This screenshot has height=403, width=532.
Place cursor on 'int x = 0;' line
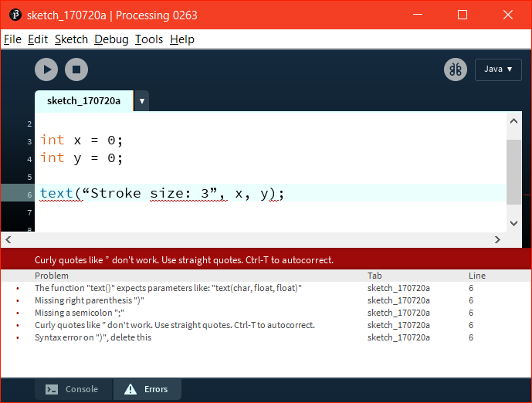tap(81, 140)
